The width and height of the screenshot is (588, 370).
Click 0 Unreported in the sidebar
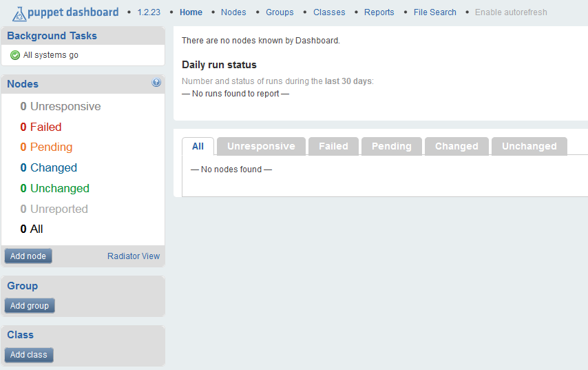54,209
